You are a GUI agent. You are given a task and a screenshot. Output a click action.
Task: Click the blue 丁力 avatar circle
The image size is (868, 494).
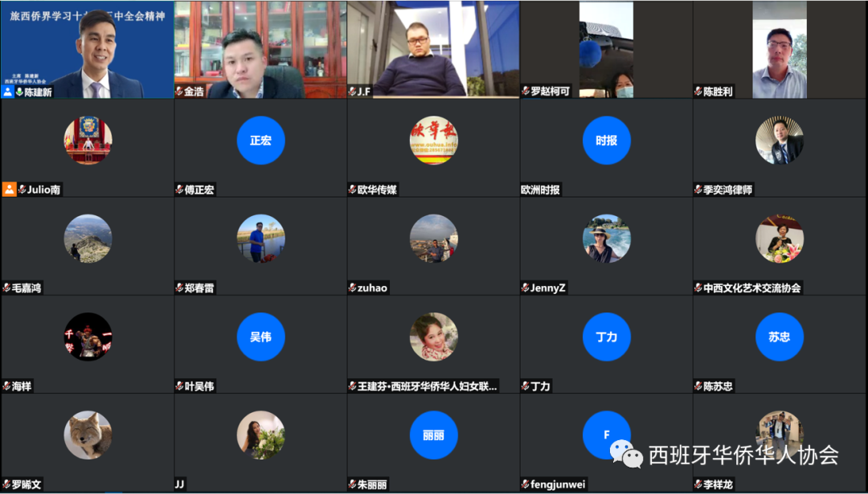[607, 337]
